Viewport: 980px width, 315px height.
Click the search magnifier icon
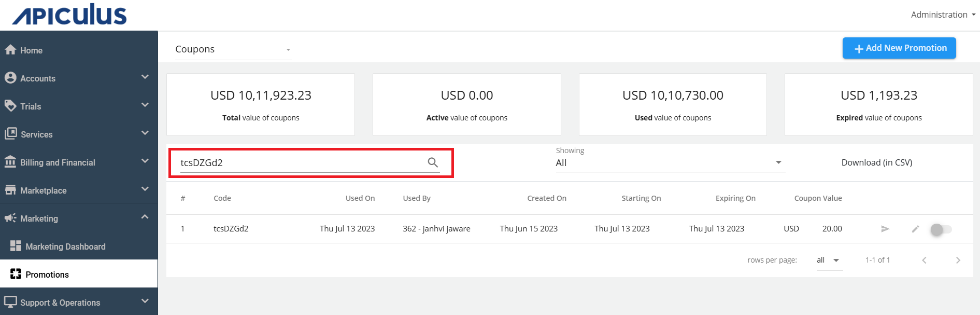pos(433,162)
